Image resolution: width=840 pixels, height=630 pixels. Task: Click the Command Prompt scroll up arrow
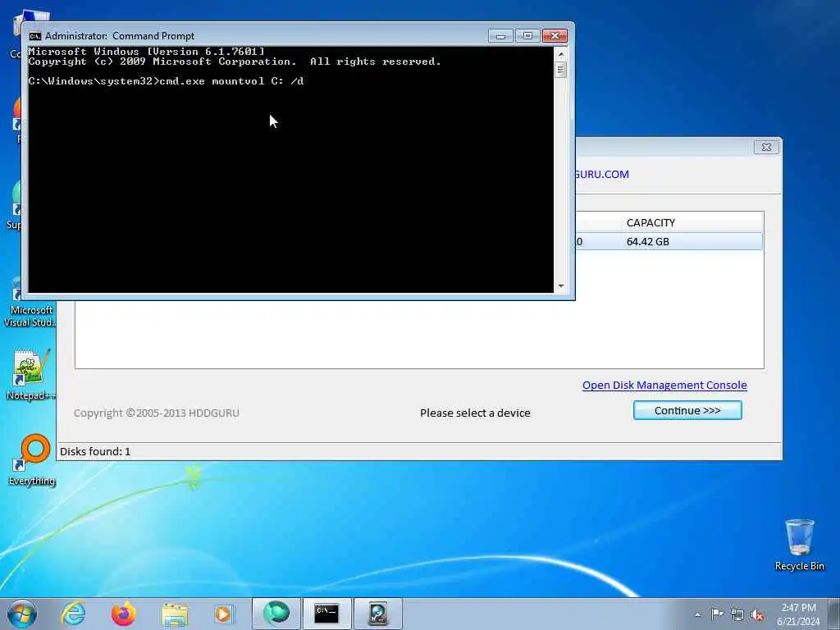(x=561, y=54)
